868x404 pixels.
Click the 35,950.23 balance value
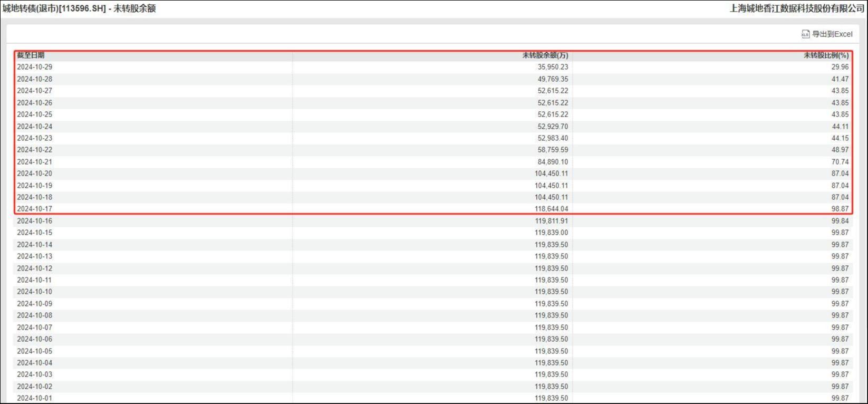point(553,67)
